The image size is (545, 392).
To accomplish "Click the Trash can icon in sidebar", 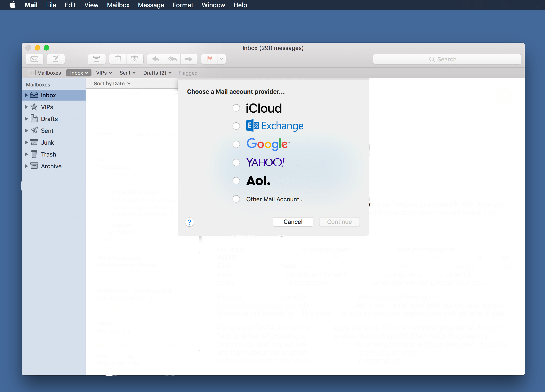I will coord(34,154).
